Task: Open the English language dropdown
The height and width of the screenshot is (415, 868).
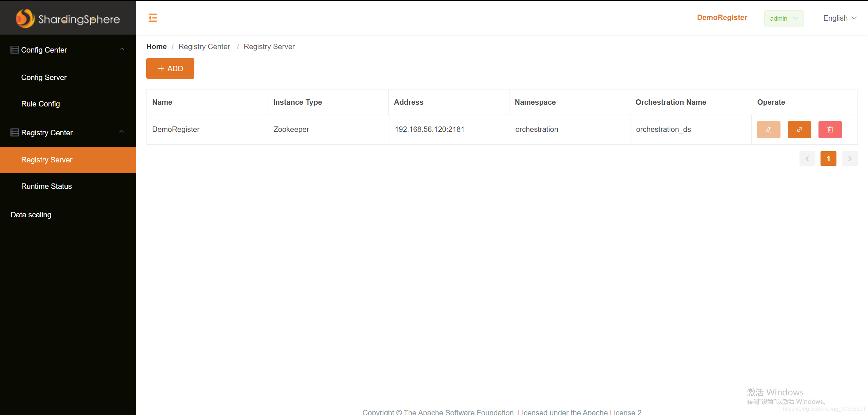Action: [x=840, y=18]
